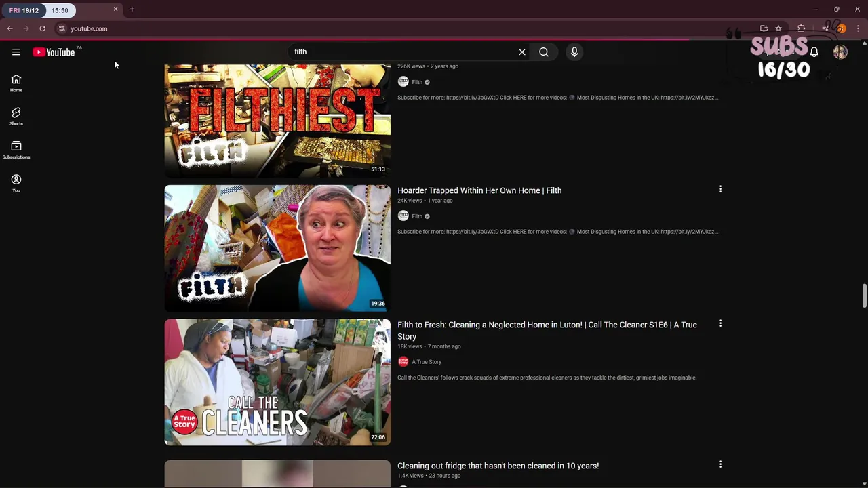This screenshot has height=488, width=868.
Task: Click the Subscribe for more description under Hoarder video
Action: [x=558, y=232]
